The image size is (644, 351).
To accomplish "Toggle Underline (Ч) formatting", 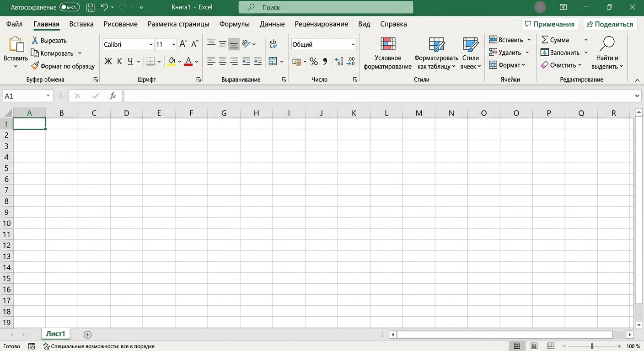I will pyautogui.click(x=130, y=61).
